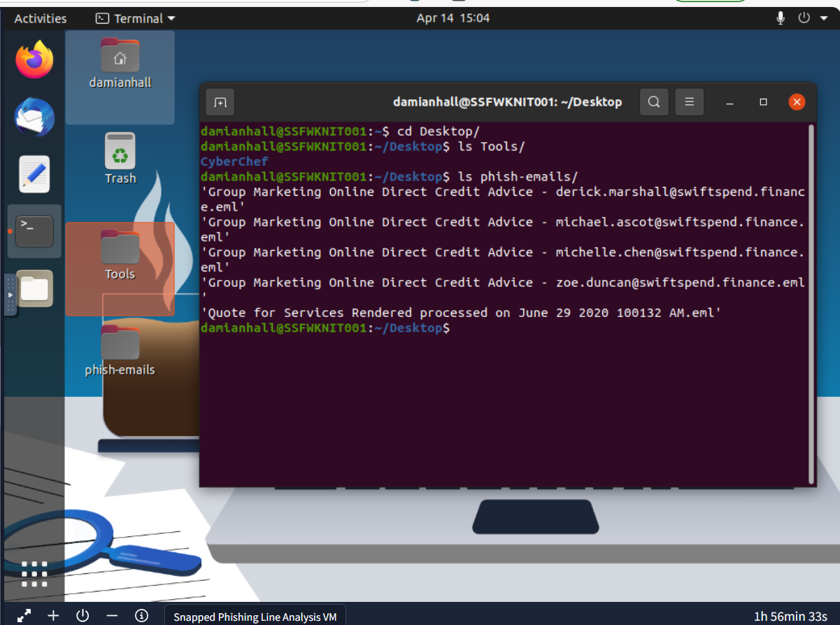
Task: Select the Tools folder on the desktop
Action: tap(120, 255)
